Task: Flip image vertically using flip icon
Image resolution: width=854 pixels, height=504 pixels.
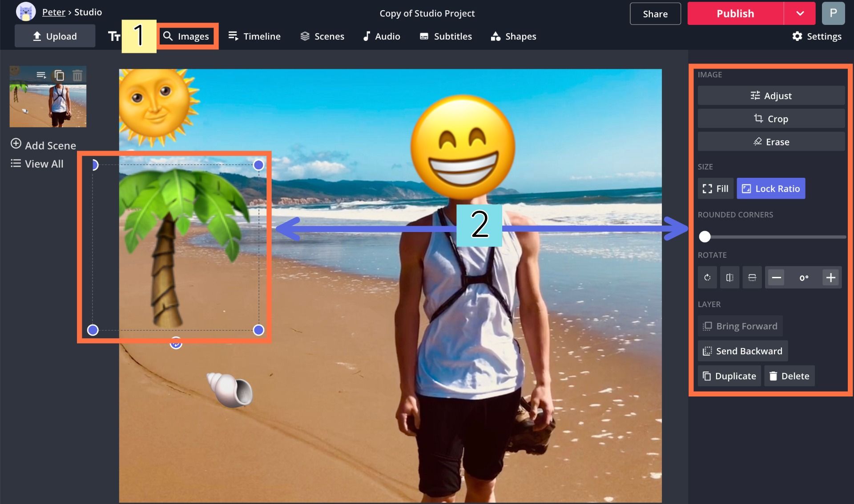Action: 752,278
